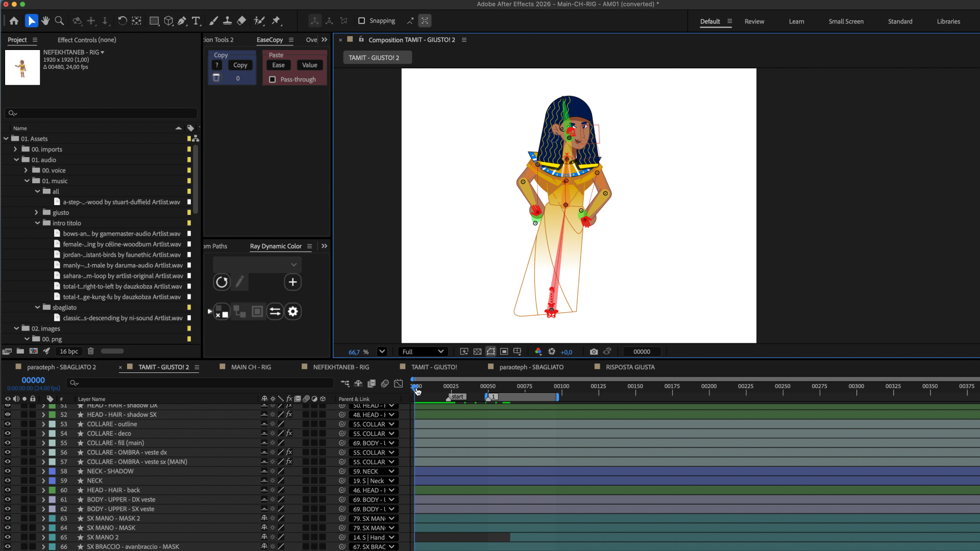Click the 16 bpc color depth button
The width and height of the screenshot is (980, 551).
click(x=69, y=351)
